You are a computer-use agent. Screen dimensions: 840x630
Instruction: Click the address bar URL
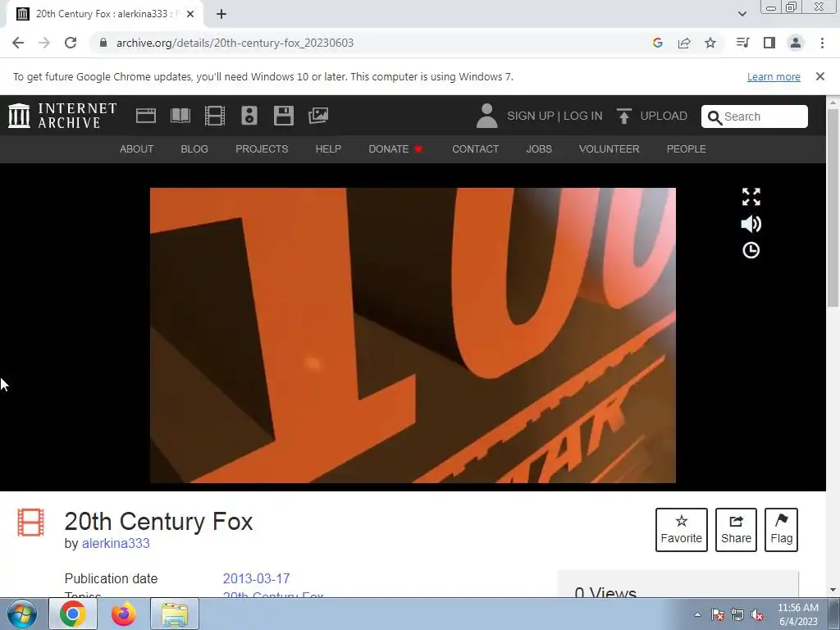coord(235,43)
